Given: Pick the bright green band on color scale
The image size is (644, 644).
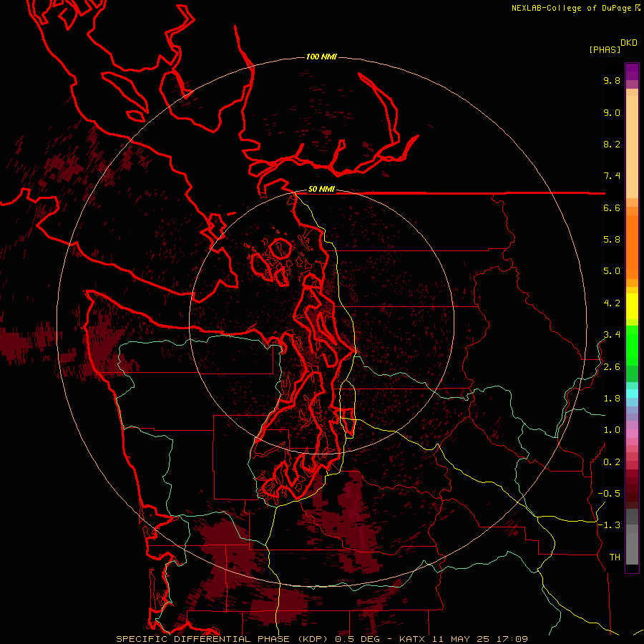Looking at the screenshot, I should tap(632, 345).
